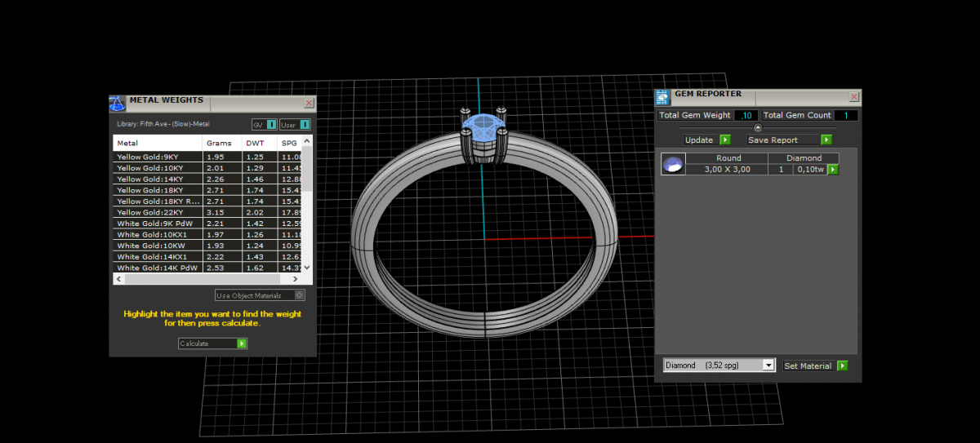Click the green arrow on the 0,10tw row

pos(833,170)
